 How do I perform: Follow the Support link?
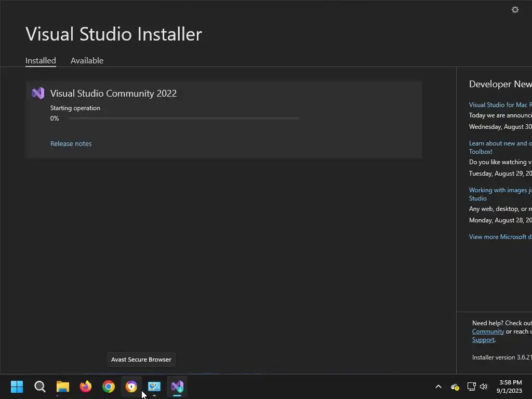(483, 340)
